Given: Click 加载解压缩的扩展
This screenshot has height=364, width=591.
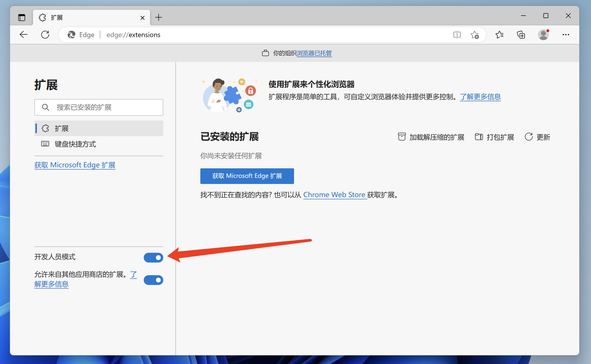Looking at the screenshot, I should [x=431, y=137].
